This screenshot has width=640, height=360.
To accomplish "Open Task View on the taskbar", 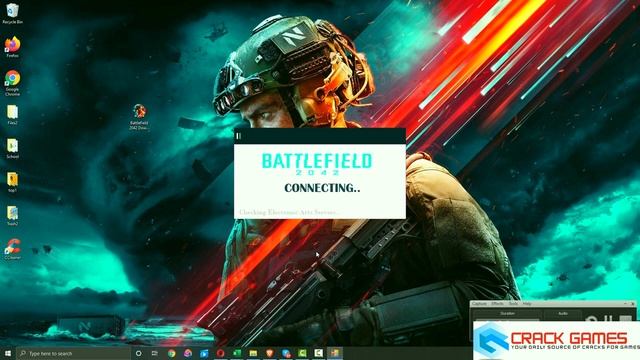I will click(155, 353).
